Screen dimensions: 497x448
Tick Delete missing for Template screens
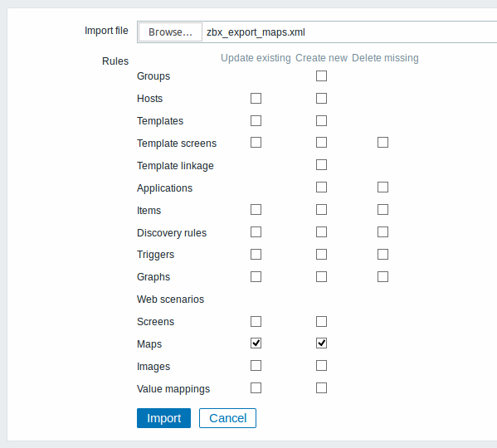pos(382,143)
